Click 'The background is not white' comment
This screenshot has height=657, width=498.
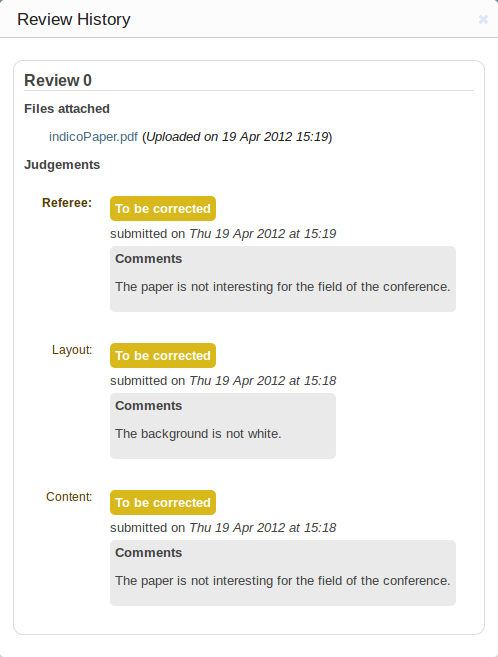pyautogui.click(x=198, y=434)
